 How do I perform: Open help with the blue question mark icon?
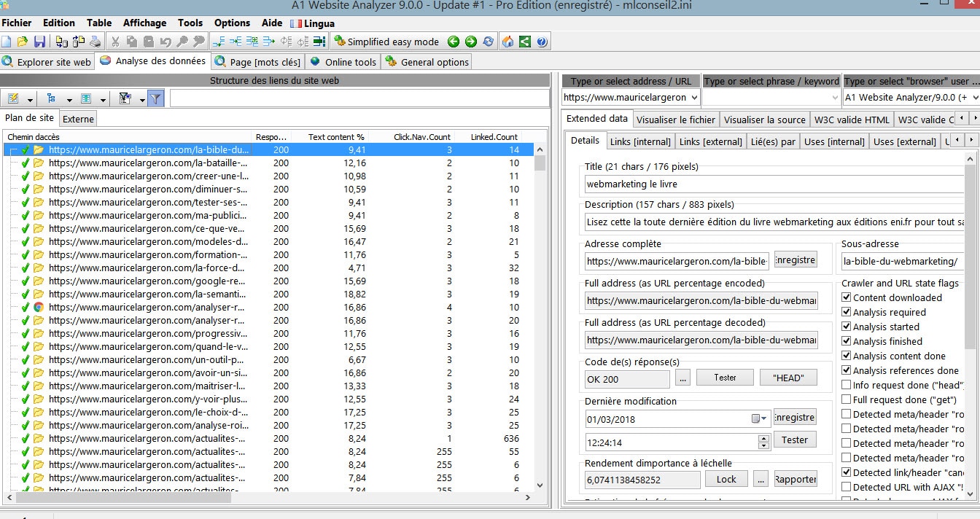[542, 42]
